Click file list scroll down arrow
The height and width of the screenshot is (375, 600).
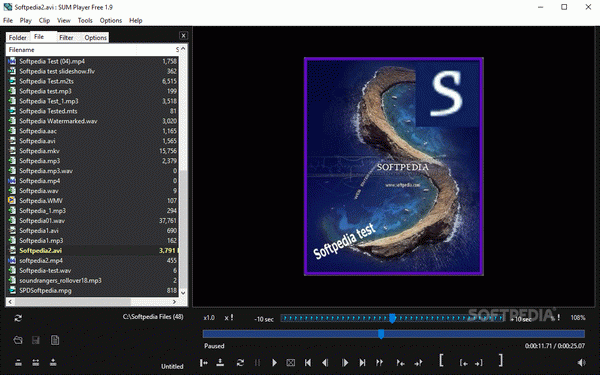183,293
